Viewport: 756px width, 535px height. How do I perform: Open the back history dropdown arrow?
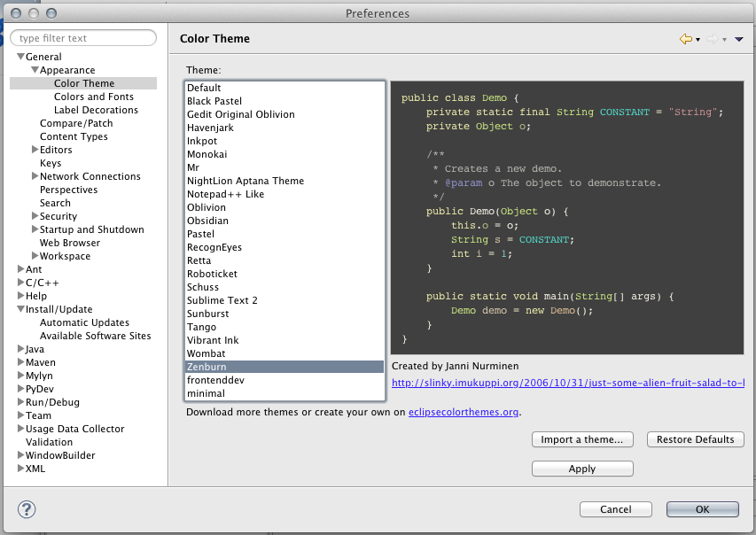coord(698,40)
